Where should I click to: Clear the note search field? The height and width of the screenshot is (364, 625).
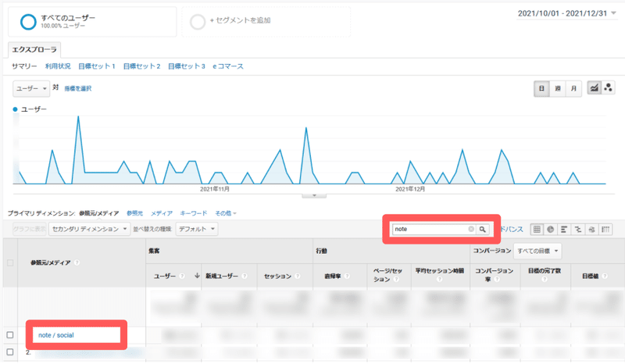471,229
